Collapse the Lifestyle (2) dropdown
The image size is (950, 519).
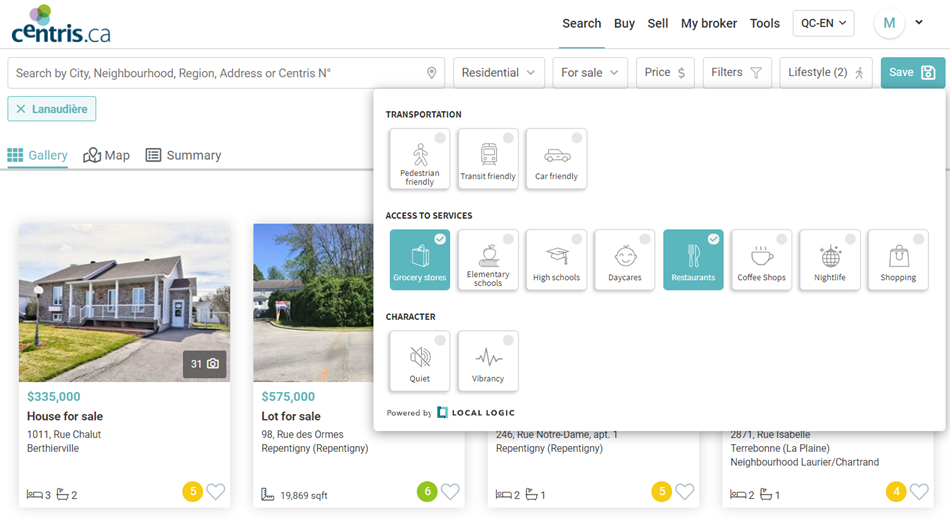(x=826, y=73)
